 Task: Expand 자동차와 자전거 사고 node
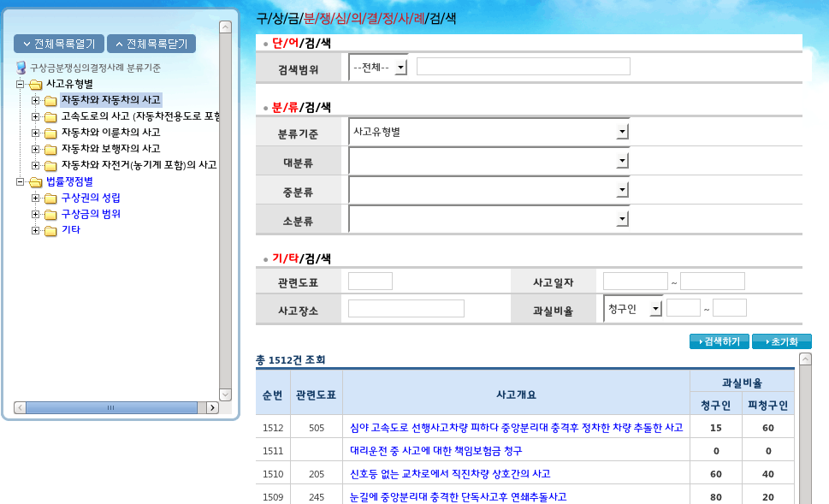35,165
